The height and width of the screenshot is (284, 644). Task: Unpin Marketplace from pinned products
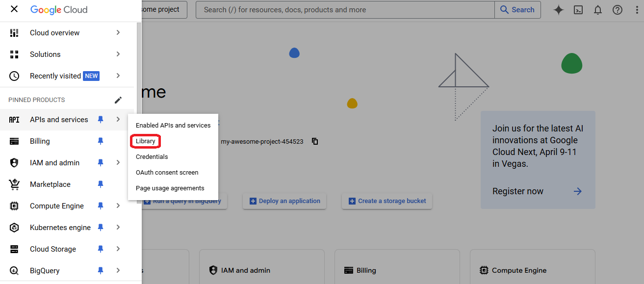(101, 184)
